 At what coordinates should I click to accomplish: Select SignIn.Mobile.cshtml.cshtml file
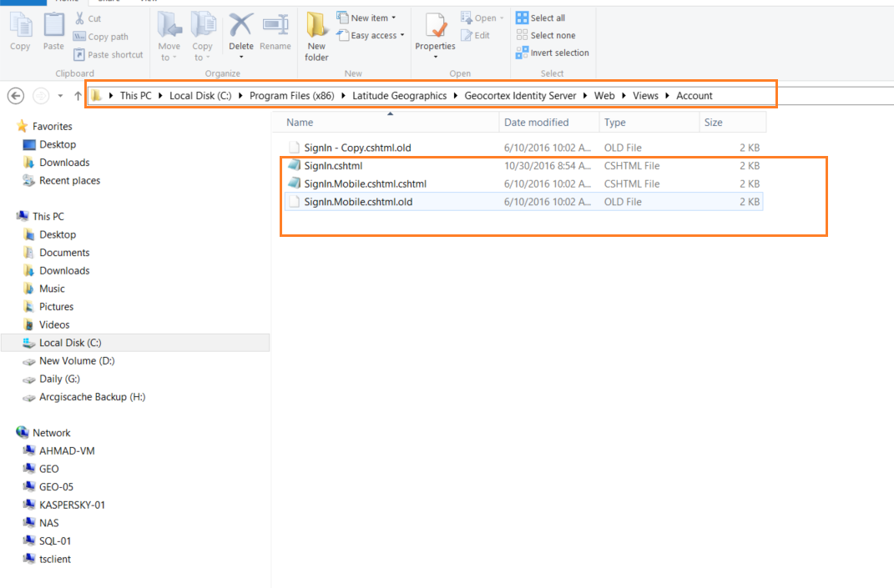click(x=523, y=184)
